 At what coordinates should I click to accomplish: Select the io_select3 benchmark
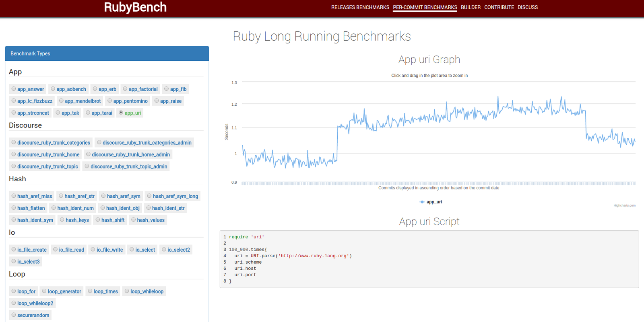pyautogui.click(x=26, y=262)
